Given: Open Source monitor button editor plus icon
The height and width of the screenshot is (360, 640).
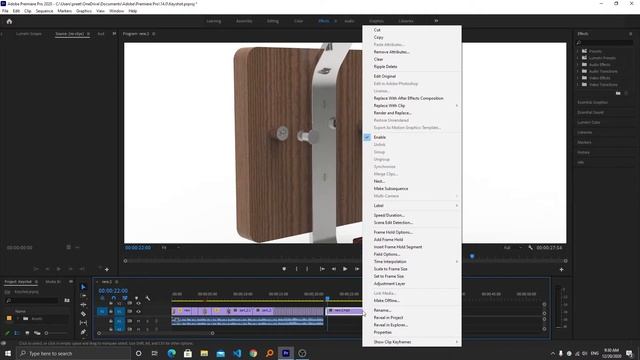Looking at the screenshot, I should coord(107,269).
